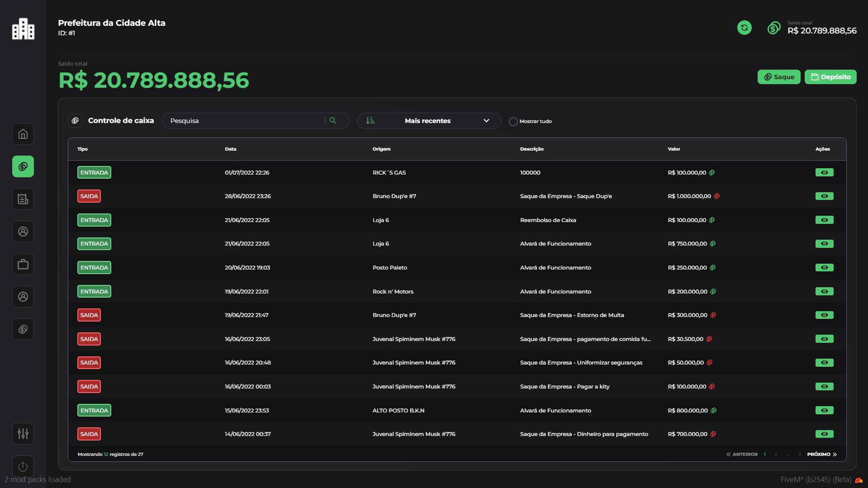Expand the Mais recentes sort dropdown

(x=428, y=121)
